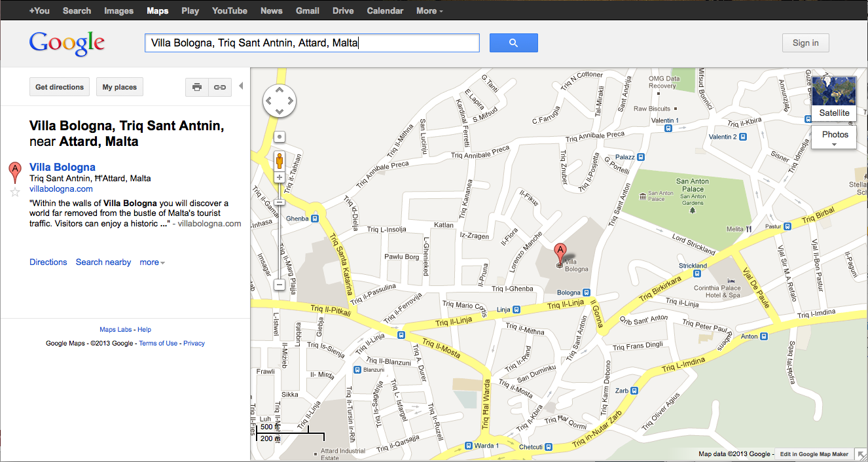
Task: Pan the map right with the arrow
Action: click(x=290, y=101)
